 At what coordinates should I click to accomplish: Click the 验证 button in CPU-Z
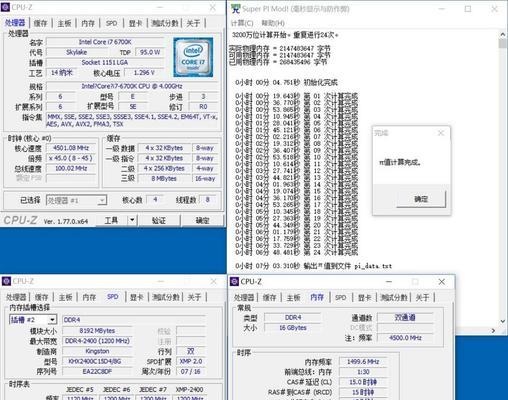(159, 220)
